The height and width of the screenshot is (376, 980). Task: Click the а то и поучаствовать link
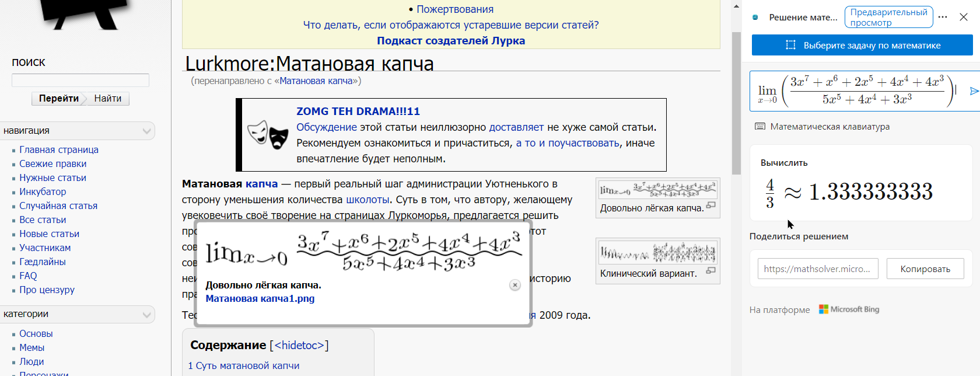(x=568, y=143)
